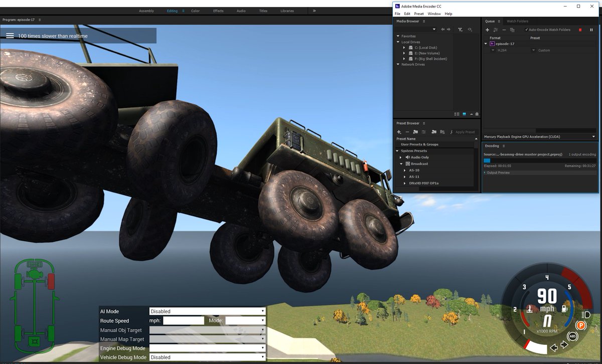The width and height of the screenshot is (602, 364).
Task: Switch to the Effects workspace in Premiere
Action: (x=218, y=11)
